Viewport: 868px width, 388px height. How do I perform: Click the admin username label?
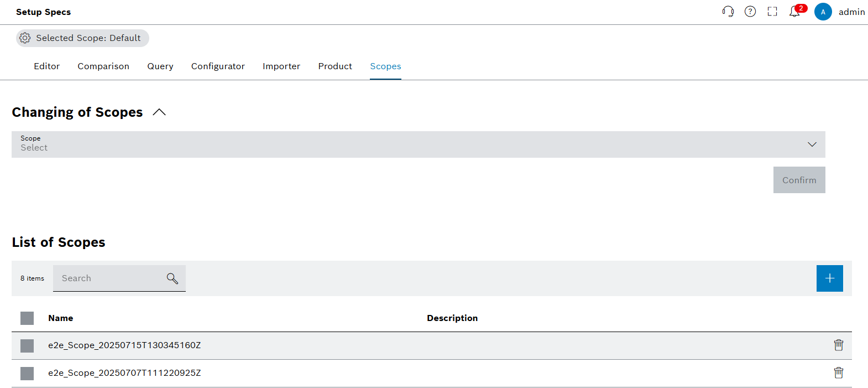coord(852,12)
